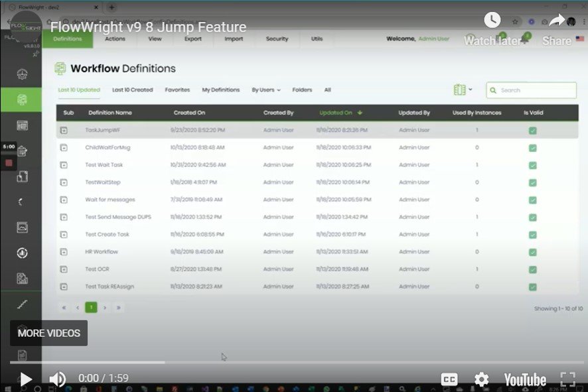
Task: Show MORE VIDEOS panel
Action: click(48, 333)
